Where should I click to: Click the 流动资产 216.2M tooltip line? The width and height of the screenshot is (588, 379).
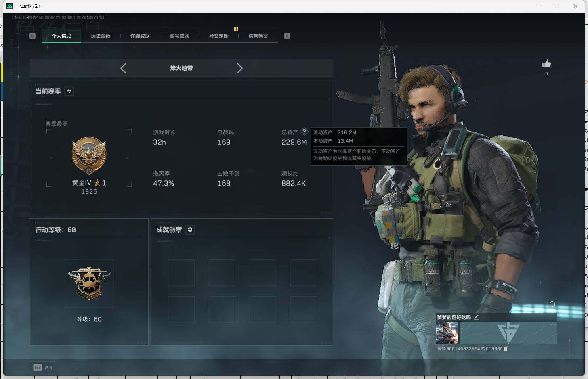pyautogui.click(x=335, y=132)
